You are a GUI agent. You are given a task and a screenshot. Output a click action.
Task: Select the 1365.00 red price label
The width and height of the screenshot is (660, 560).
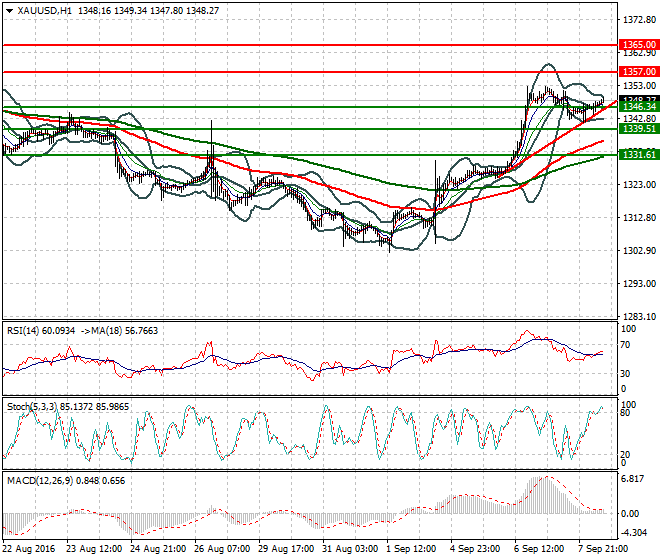tap(639, 45)
